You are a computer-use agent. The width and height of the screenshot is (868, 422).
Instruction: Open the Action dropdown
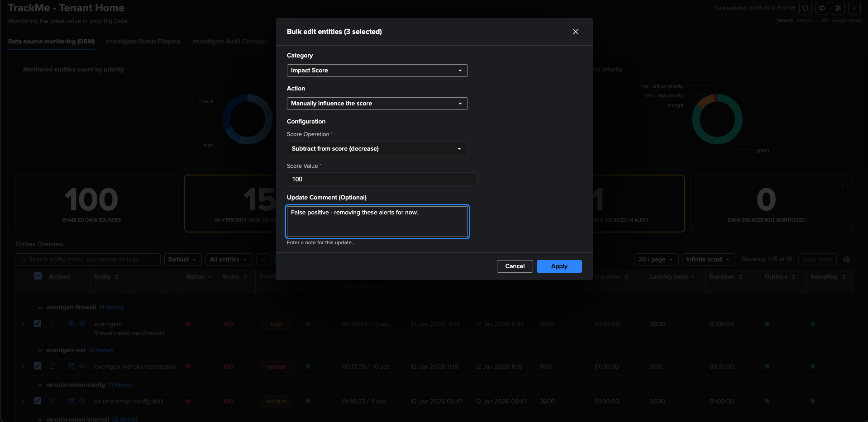click(x=377, y=104)
